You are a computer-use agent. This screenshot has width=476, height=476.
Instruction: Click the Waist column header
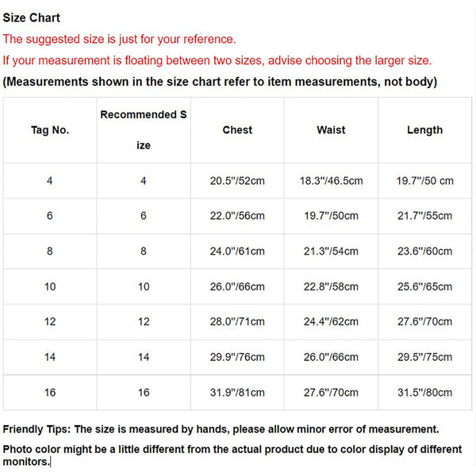331,130
